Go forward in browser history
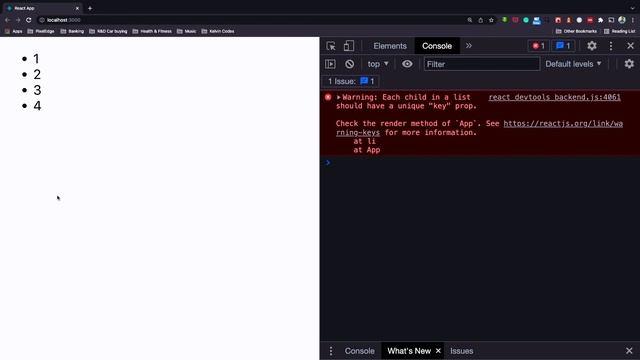Viewport: 640px width, 360px height. (x=18, y=20)
